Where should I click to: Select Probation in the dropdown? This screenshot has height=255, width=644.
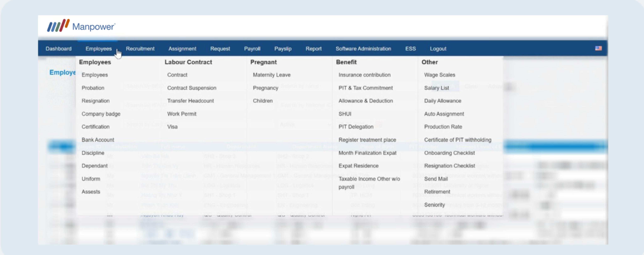click(93, 88)
